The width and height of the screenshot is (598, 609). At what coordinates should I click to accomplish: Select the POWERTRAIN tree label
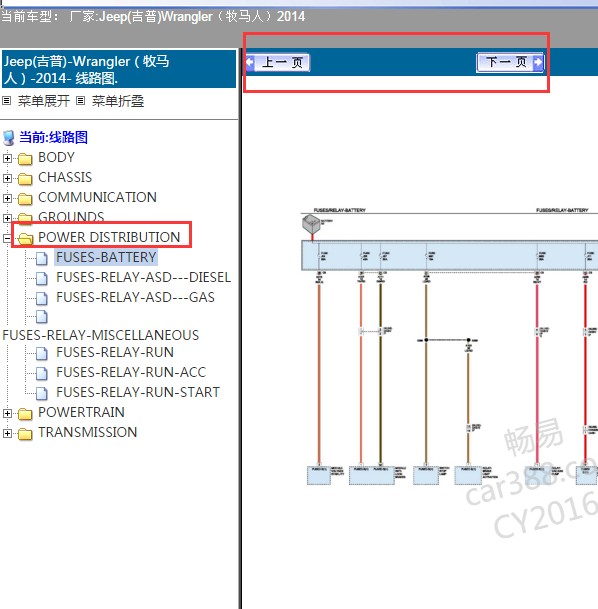(x=81, y=412)
